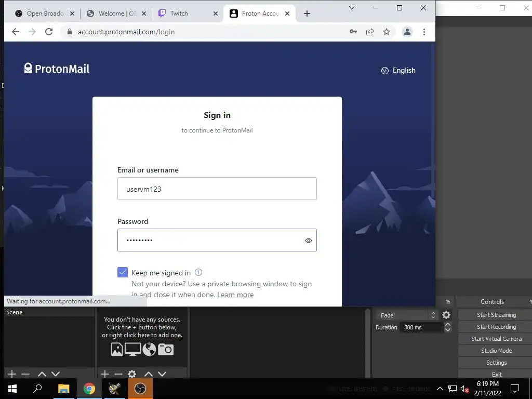532x399 pixels.
Task: Click Start Recording in OBS
Action: tap(496, 327)
